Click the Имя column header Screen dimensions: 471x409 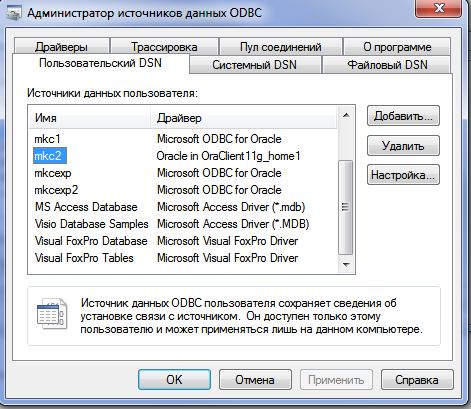[90, 118]
